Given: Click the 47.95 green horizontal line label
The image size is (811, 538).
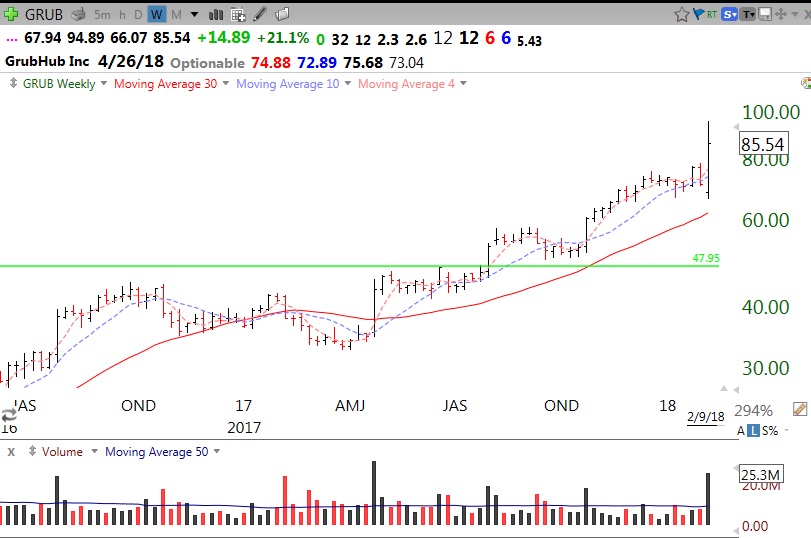Looking at the screenshot, I should pos(706,258).
